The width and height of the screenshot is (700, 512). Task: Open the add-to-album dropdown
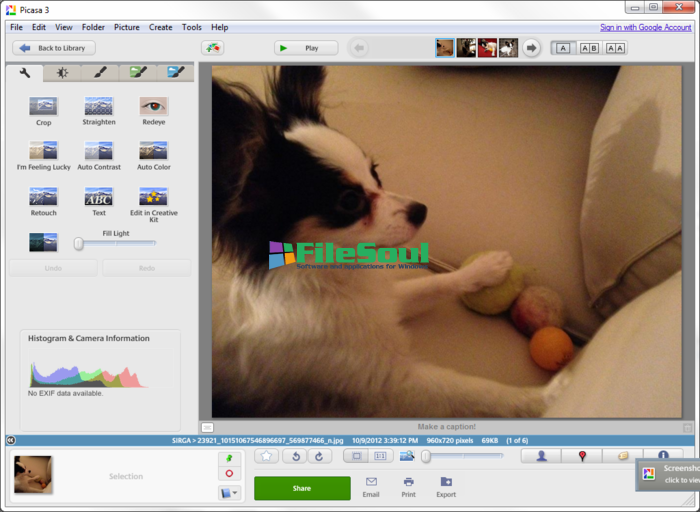tap(229, 493)
